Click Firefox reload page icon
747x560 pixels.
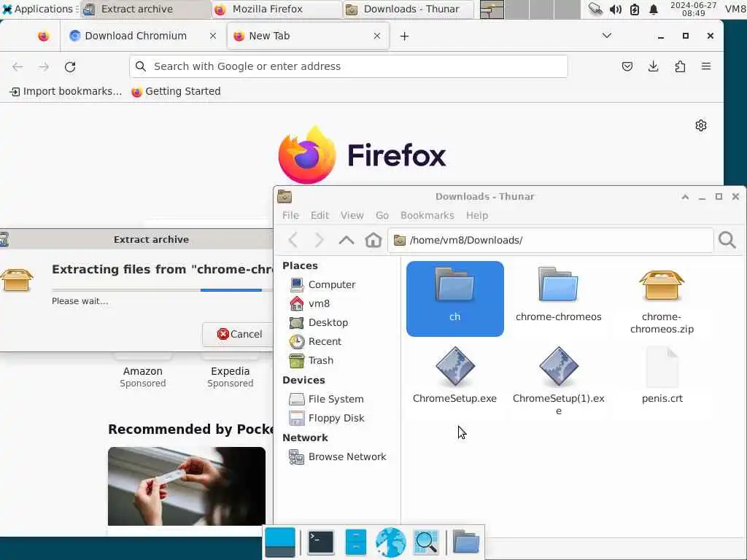coord(70,66)
